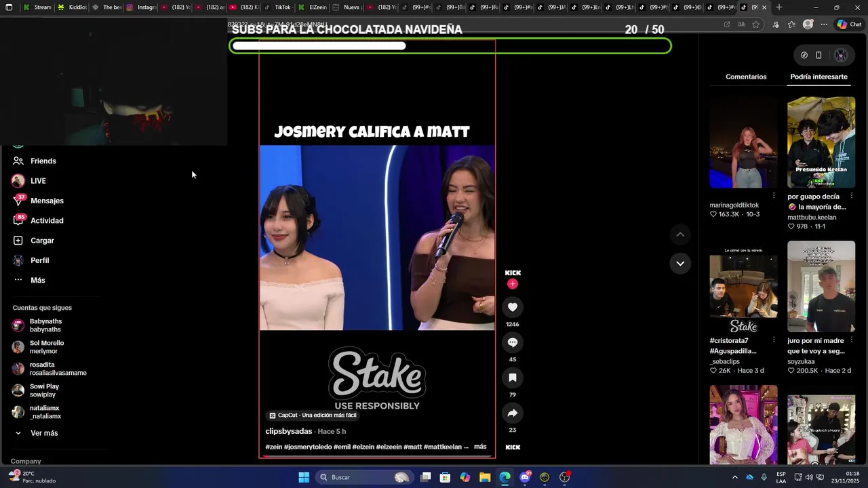Open the _sebaclips Stake video thumbnail
The height and width of the screenshot is (488, 868).
(x=743, y=287)
